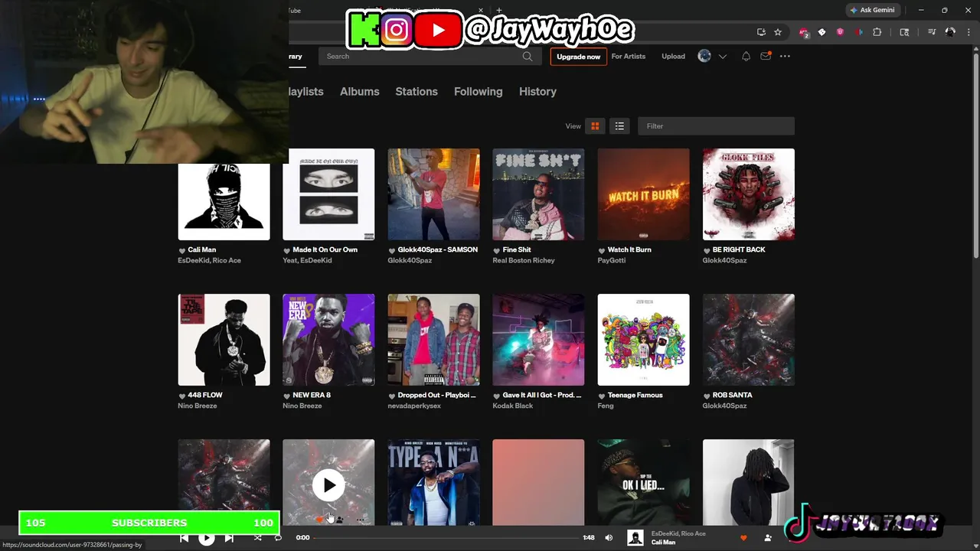
Task: Open the Fine Shit track cover
Action: (538, 194)
